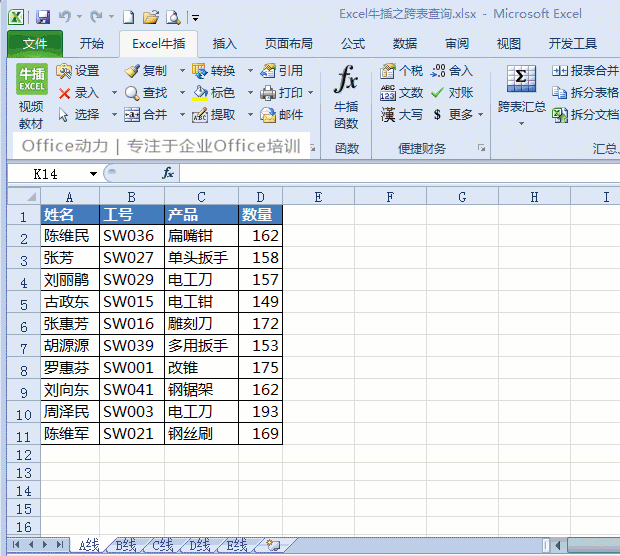Expand the 录入 dropdown arrow
Image resolution: width=620 pixels, height=556 pixels.
(114, 93)
